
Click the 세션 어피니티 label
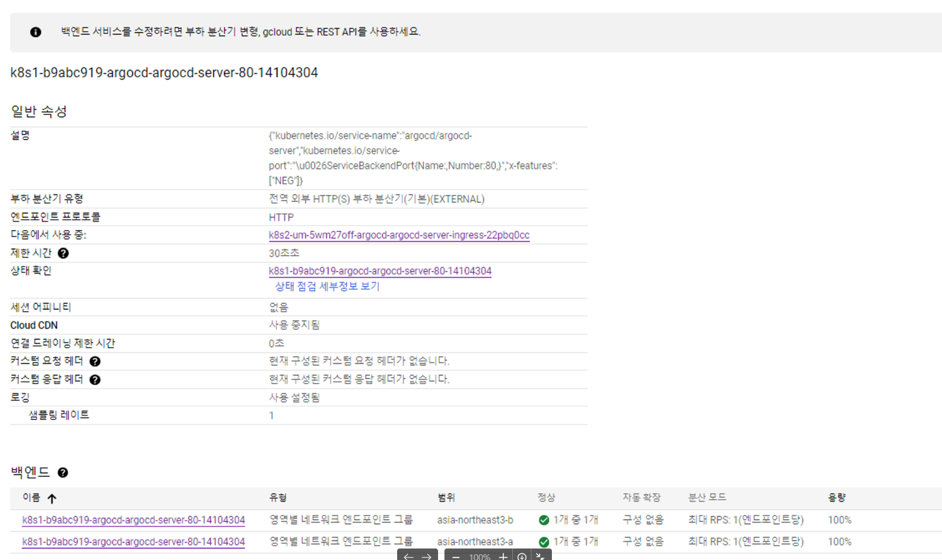[41, 307]
